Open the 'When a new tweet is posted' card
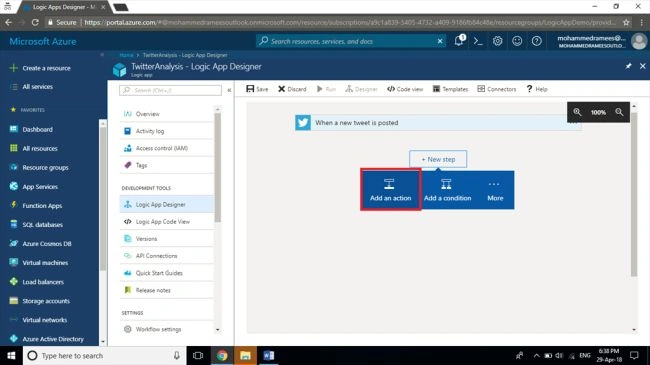This screenshot has height=365, width=650. click(x=438, y=123)
